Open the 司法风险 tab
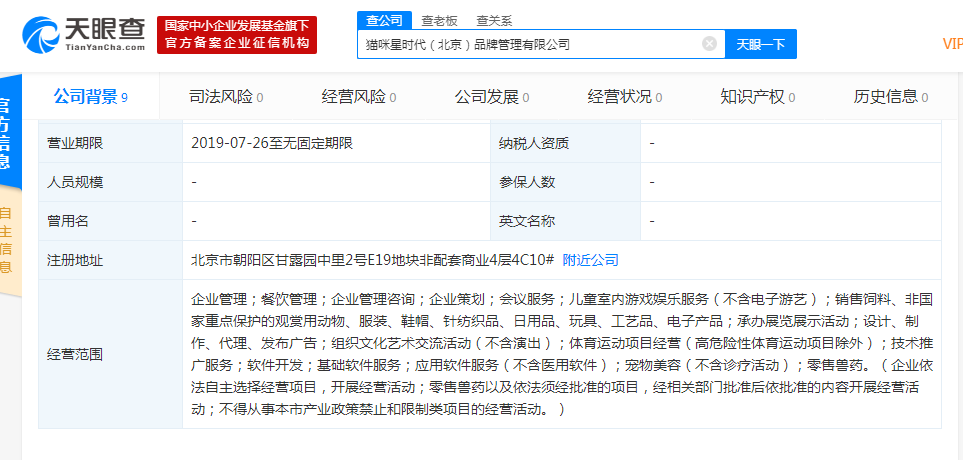The image size is (963, 460). [x=226, y=96]
